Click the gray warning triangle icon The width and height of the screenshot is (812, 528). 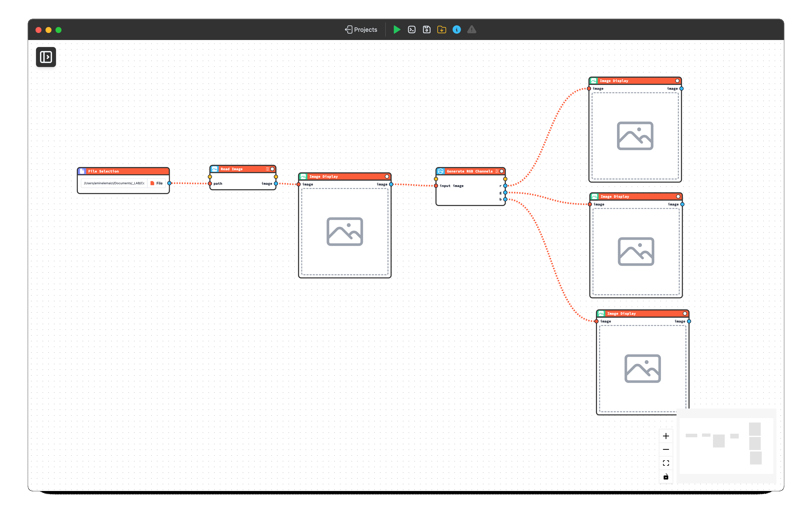click(x=471, y=30)
